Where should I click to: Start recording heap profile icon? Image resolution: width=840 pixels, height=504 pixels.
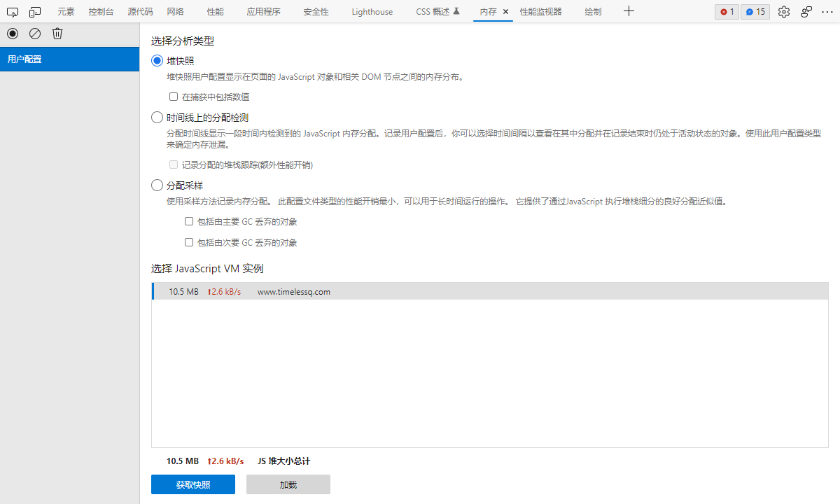click(x=13, y=34)
